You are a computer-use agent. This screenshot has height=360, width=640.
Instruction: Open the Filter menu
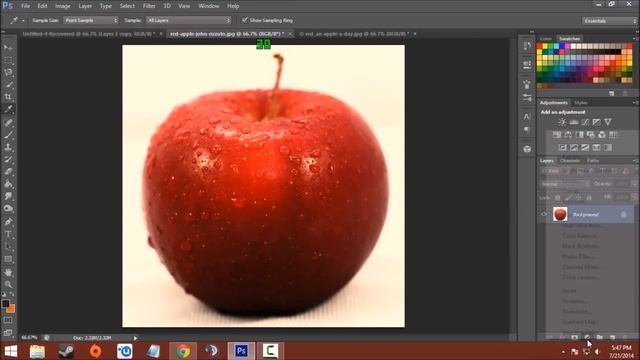[149, 6]
